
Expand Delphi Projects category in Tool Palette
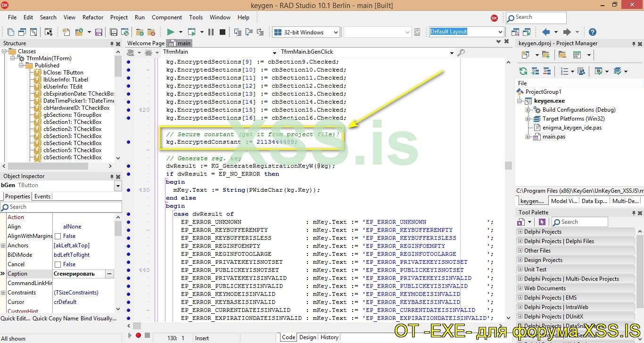coord(520,232)
